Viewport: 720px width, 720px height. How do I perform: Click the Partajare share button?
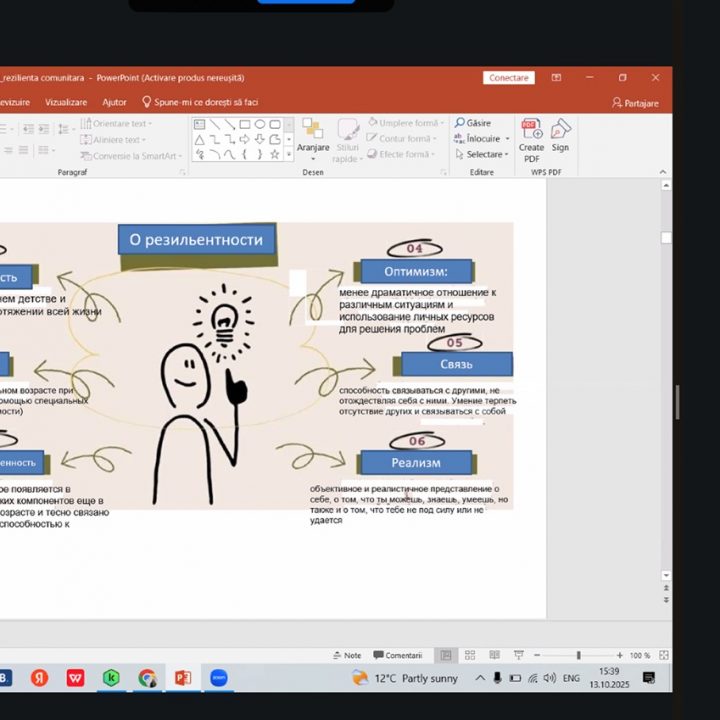(636, 103)
